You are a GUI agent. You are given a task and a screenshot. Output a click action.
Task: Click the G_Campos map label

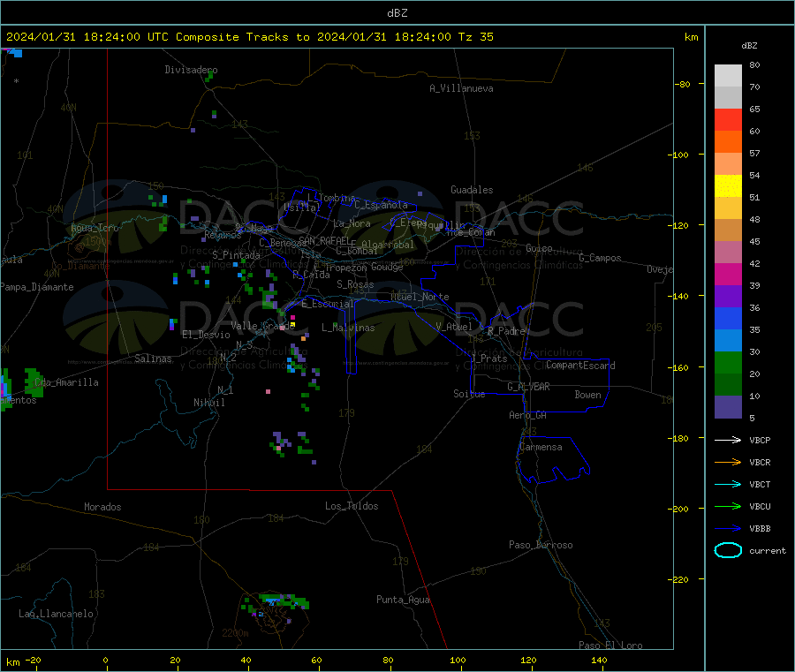(x=600, y=258)
